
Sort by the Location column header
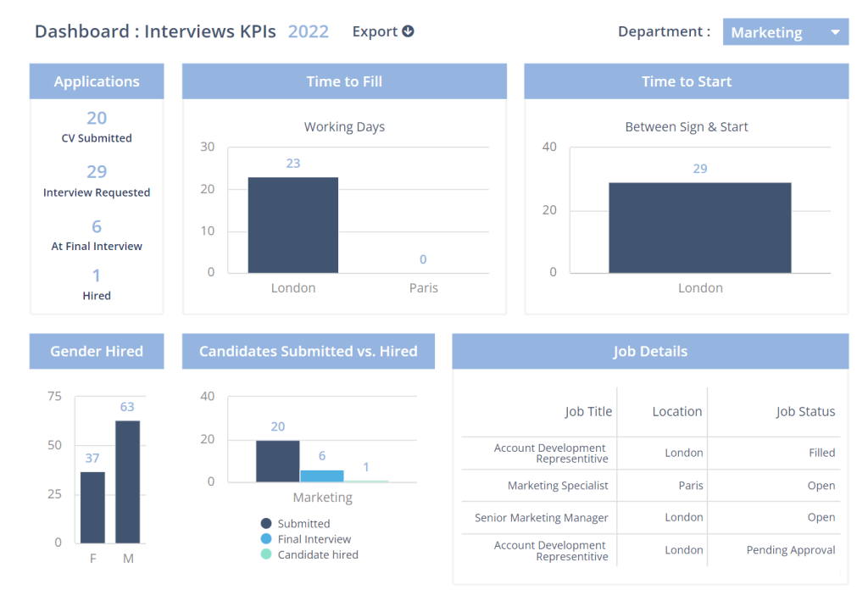[x=677, y=411]
